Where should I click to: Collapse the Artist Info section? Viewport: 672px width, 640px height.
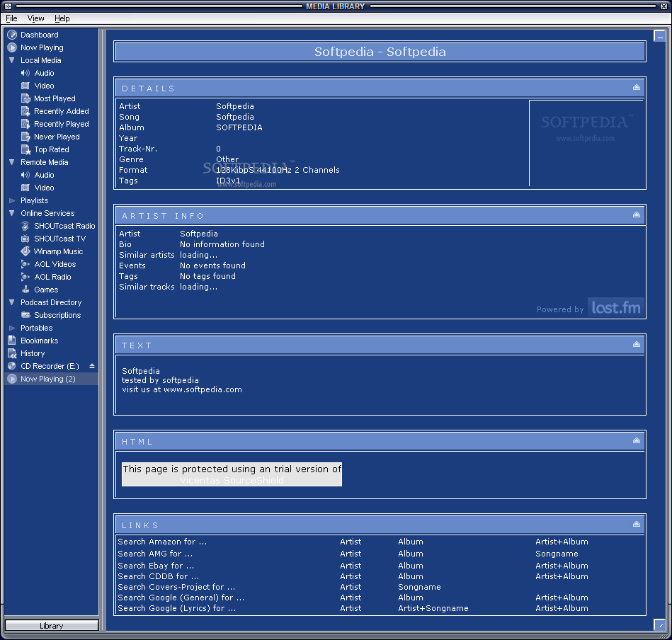(x=637, y=215)
